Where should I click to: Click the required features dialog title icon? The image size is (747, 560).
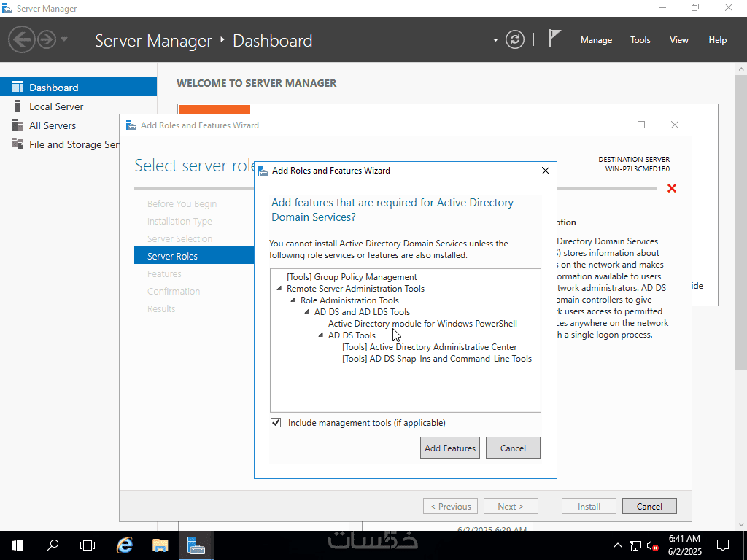pyautogui.click(x=262, y=170)
